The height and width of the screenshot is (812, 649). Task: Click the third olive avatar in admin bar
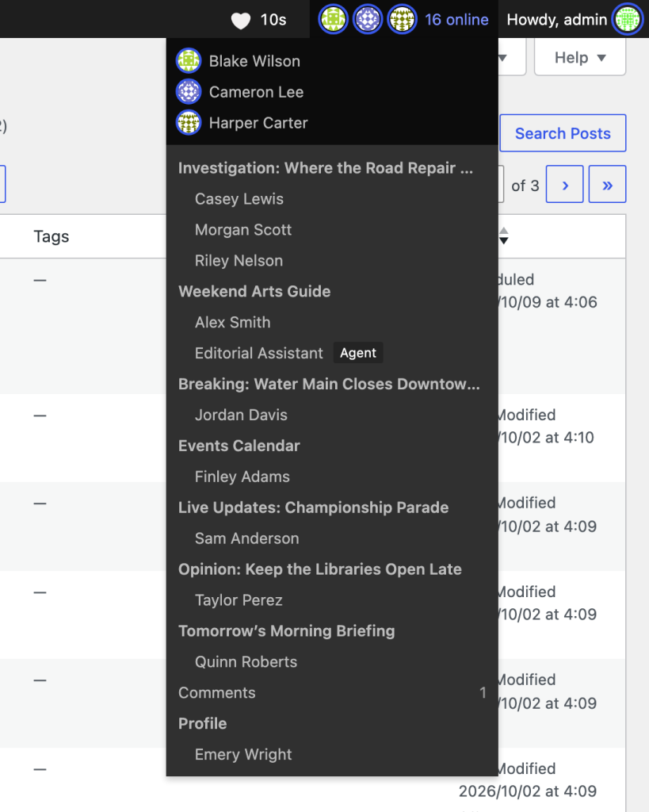pos(402,19)
